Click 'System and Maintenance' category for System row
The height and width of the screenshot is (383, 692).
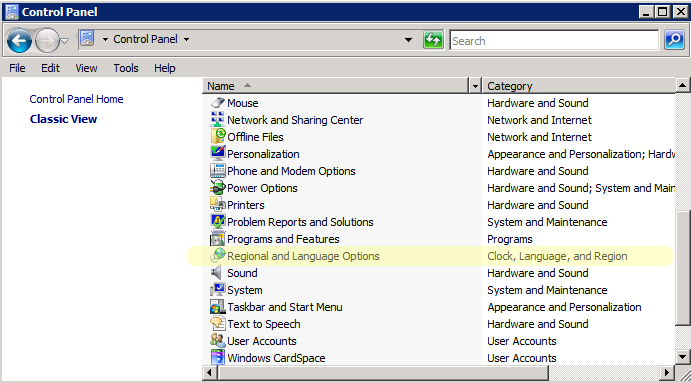tap(547, 290)
